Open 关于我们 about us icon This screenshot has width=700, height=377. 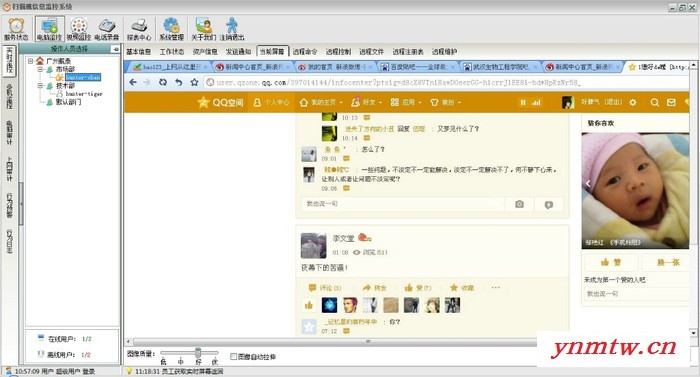(x=204, y=29)
